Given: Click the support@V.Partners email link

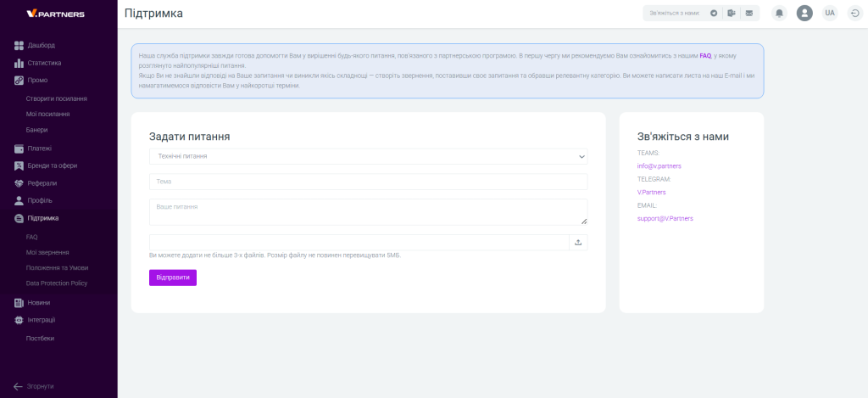Looking at the screenshot, I should coord(665,219).
